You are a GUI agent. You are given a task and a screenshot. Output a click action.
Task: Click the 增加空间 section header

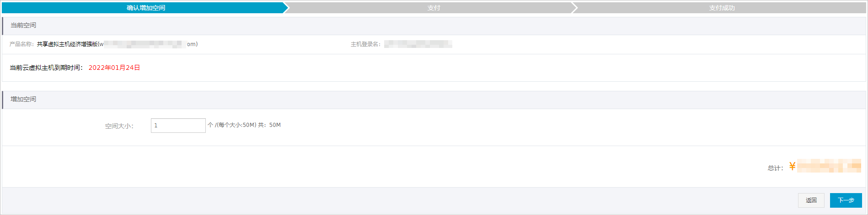[x=23, y=99]
